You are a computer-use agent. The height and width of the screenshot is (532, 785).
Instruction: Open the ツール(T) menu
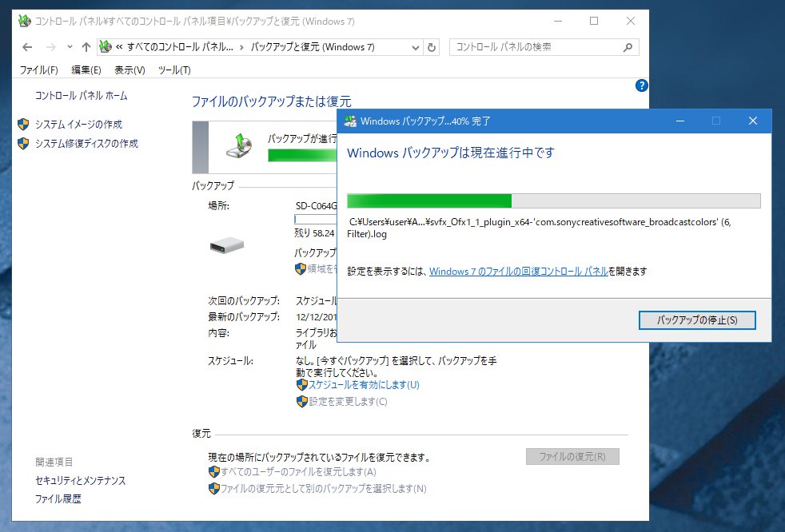(x=174, y=70)
